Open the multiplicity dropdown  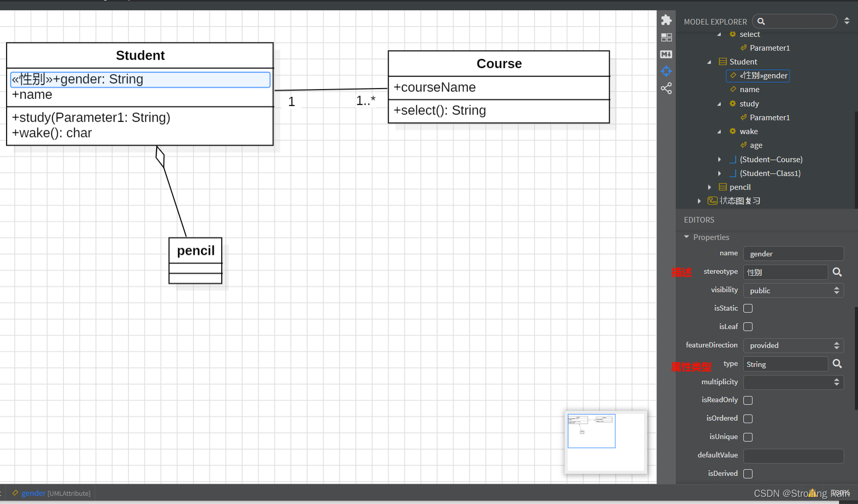793,382
